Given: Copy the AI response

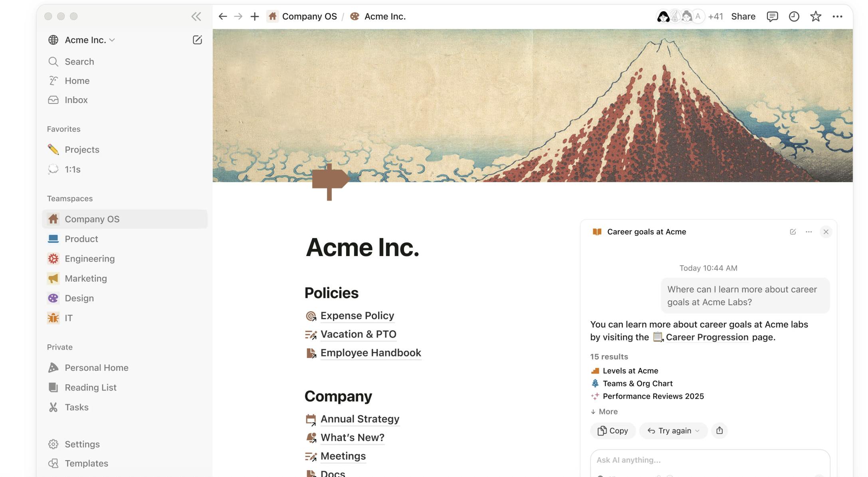Looking at the screenshot, I should pyautogui.click(x=612, y=431).
